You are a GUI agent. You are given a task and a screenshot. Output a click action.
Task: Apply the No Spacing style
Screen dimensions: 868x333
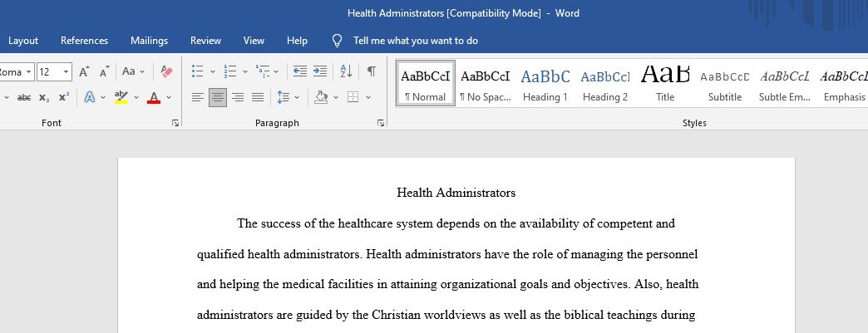[485, 83]
